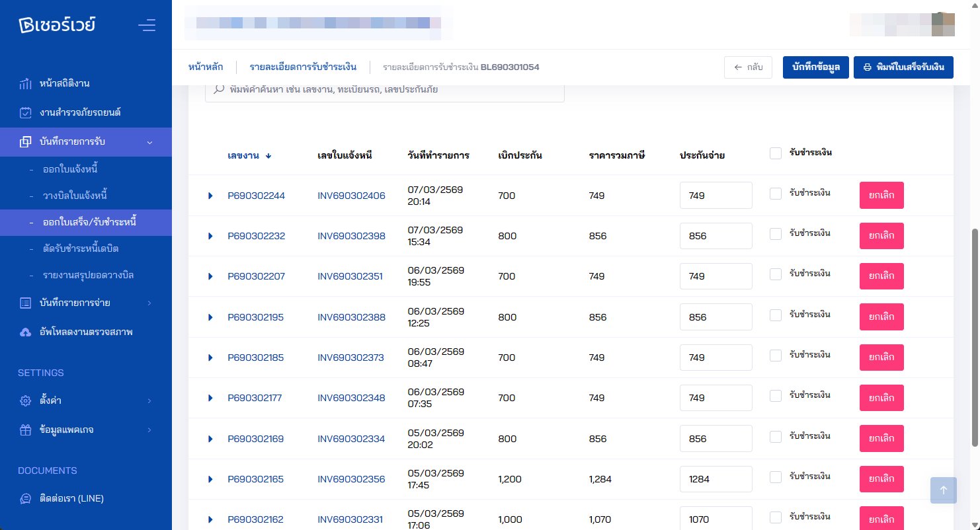Click the อัพโหลดงานตรวจสภาพ cloud upload icon
The height and width of the screenshot is (530, 980).
[x=25, y=332]
